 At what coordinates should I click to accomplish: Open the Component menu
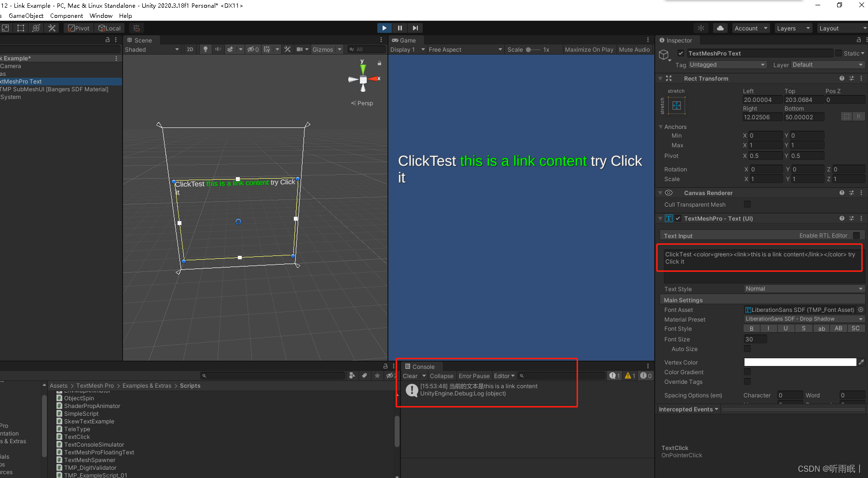point(67,15)
